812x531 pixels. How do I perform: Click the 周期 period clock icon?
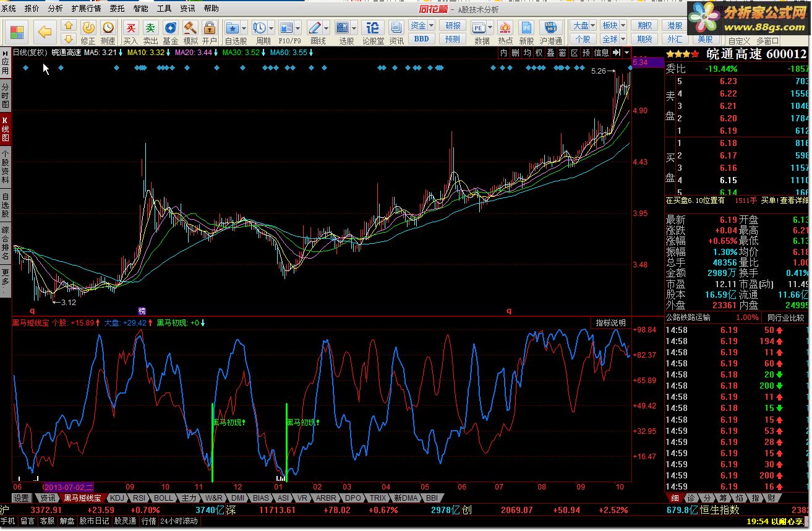point(260,27)
